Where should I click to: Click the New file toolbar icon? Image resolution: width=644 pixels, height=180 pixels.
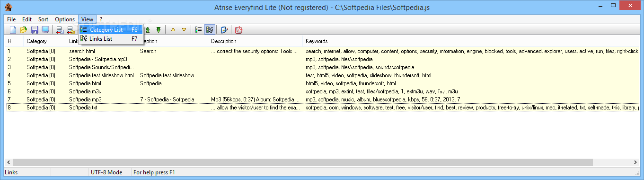point(13,30)
